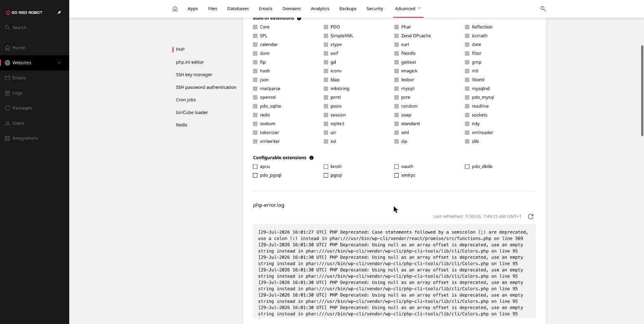Click the redis built-in extension checkbox
The image size is (644, 324).
[255, 115]
